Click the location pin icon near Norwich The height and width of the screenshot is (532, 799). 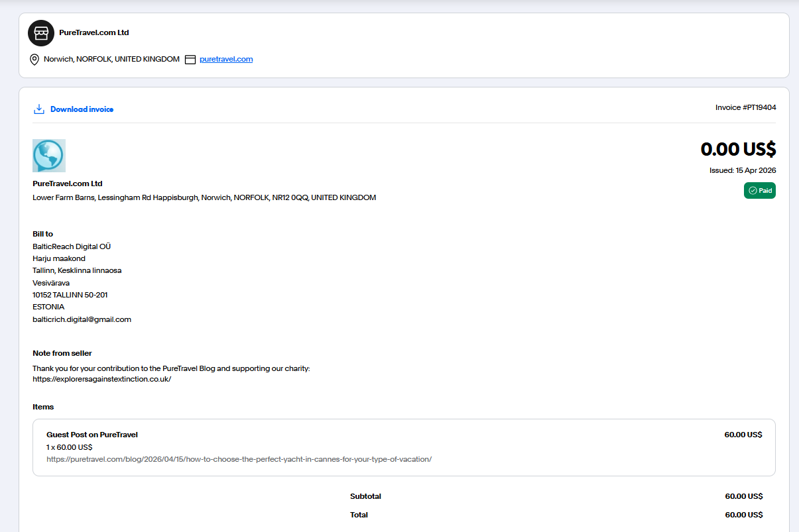tap(34, 60)
